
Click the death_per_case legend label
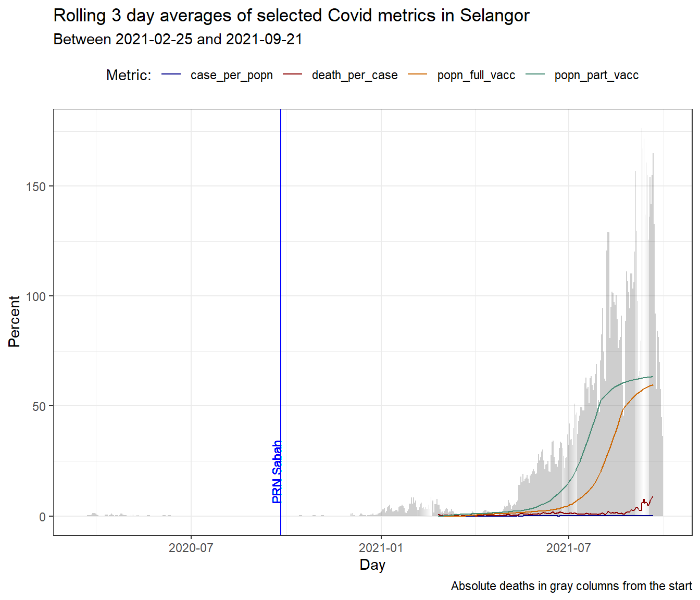(x=355, y=75)
